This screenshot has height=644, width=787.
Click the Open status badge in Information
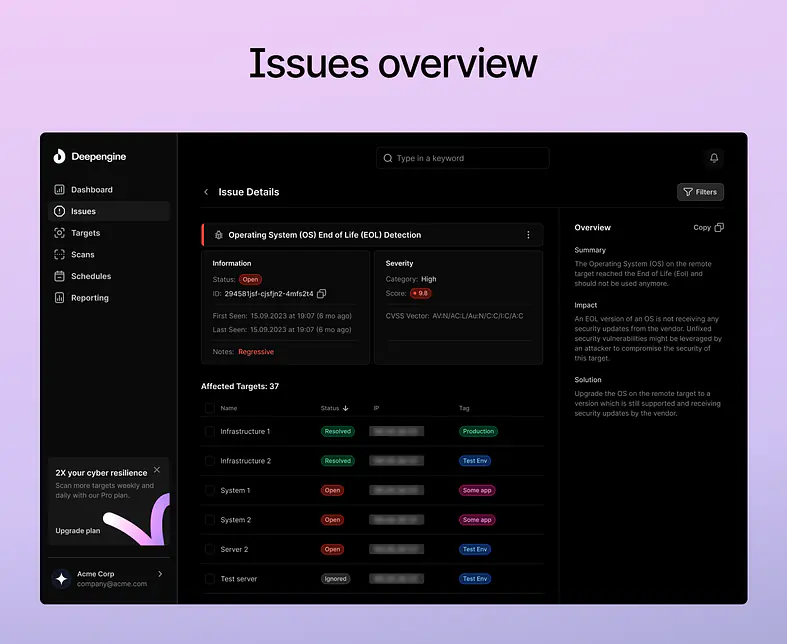(250, 280)
